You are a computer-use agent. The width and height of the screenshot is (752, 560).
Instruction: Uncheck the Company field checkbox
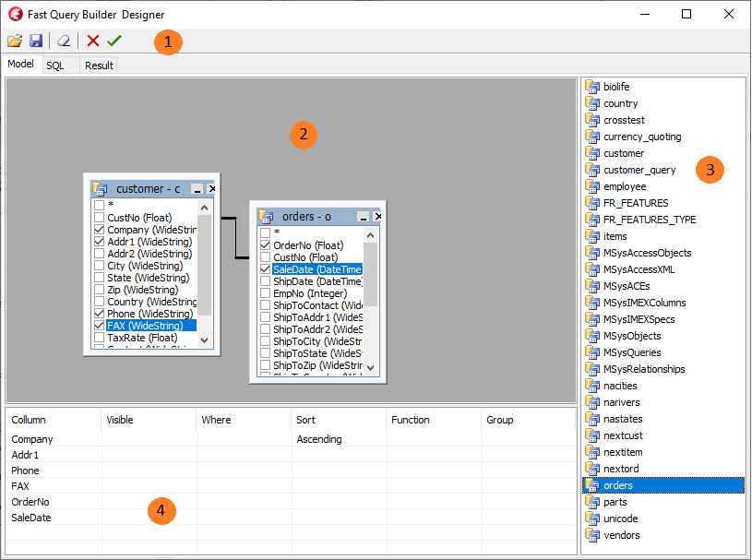[99, 230]
